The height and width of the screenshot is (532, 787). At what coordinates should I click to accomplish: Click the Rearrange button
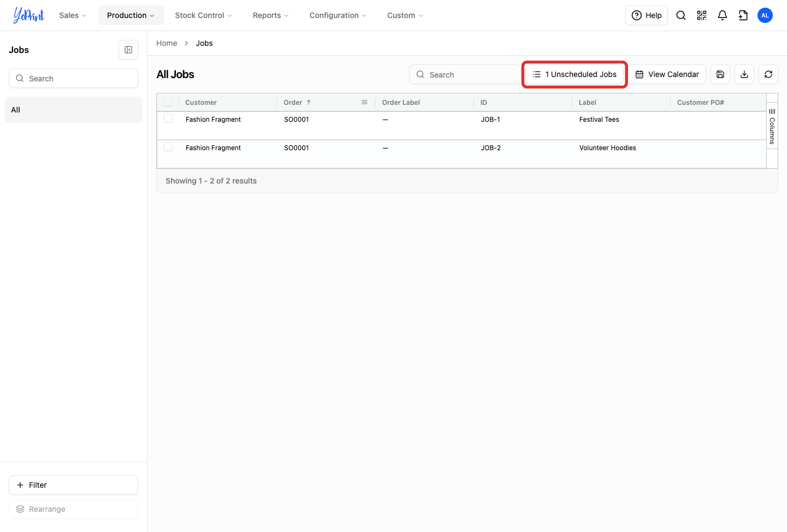73,509
